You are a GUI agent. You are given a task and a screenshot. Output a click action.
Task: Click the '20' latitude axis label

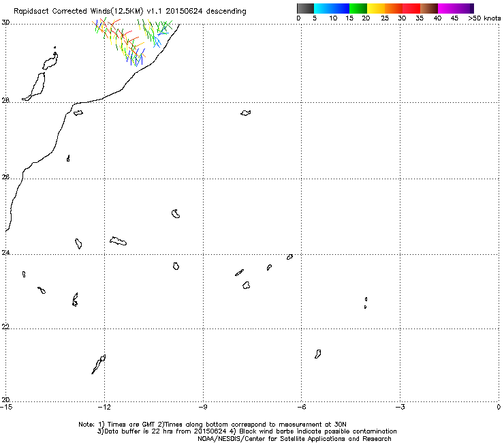coord(5,399)
